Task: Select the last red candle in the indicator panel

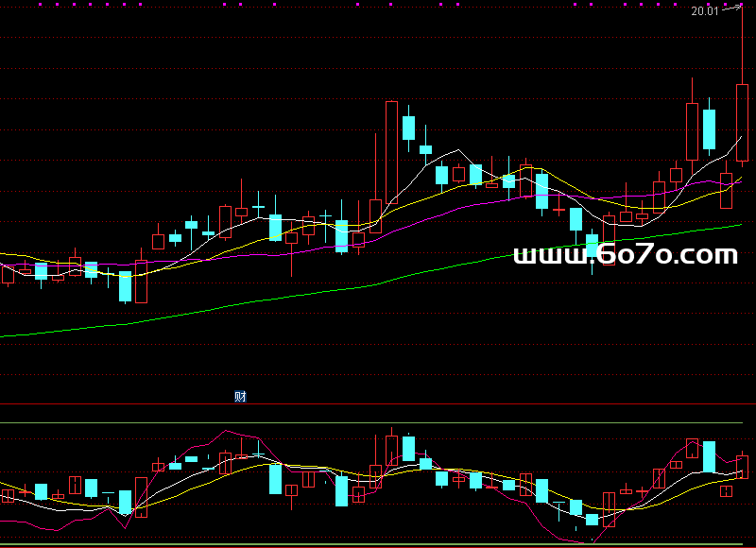Action: [x=742, y=466]
